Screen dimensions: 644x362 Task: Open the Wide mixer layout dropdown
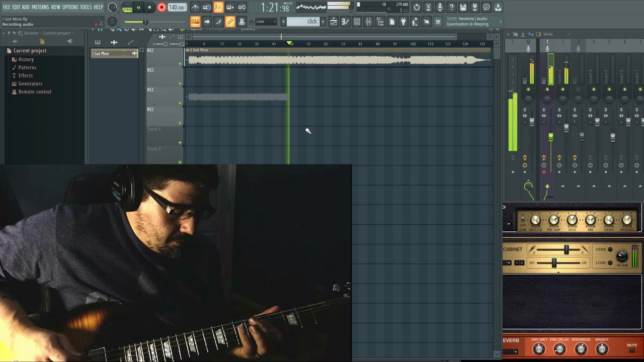548,34
